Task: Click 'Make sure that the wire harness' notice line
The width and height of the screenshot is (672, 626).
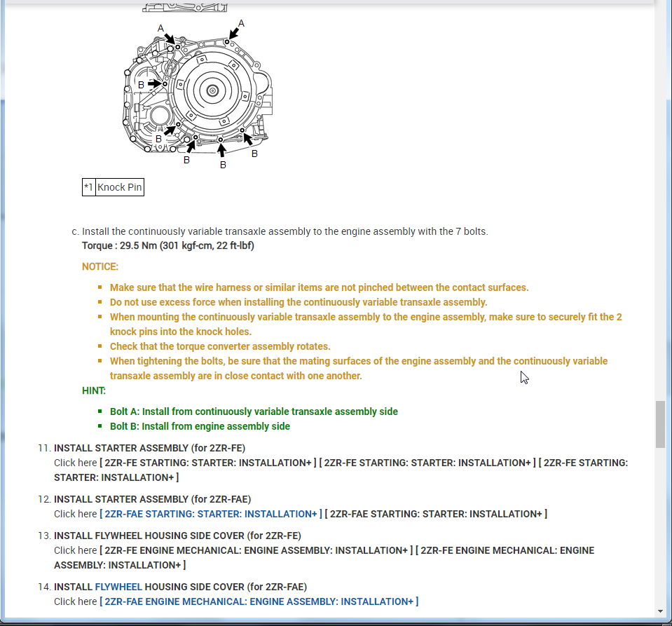Action: pos(319,287)
